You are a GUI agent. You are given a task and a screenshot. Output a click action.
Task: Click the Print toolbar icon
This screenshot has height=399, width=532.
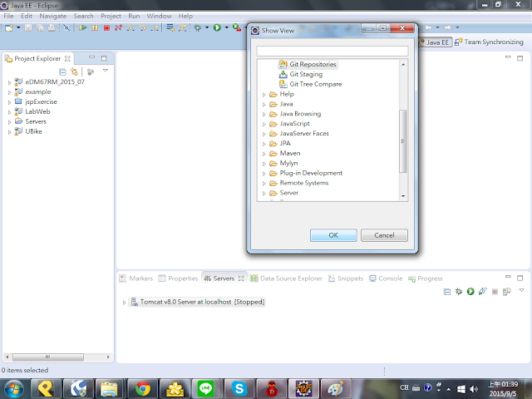click(x=52, y=27)
